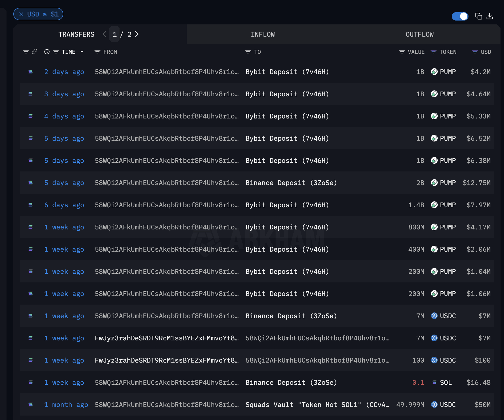
Task: Click the current page number field
Action: point(115,34)
